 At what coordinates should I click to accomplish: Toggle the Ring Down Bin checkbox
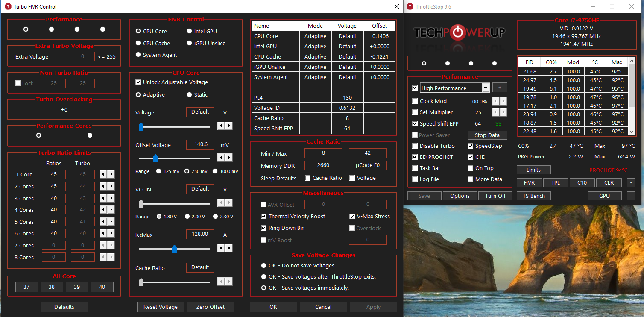point(264,228)
